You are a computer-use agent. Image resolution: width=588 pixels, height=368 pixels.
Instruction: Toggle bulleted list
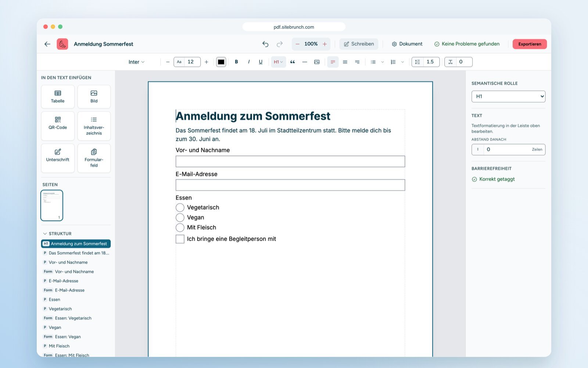pos(373,62)
